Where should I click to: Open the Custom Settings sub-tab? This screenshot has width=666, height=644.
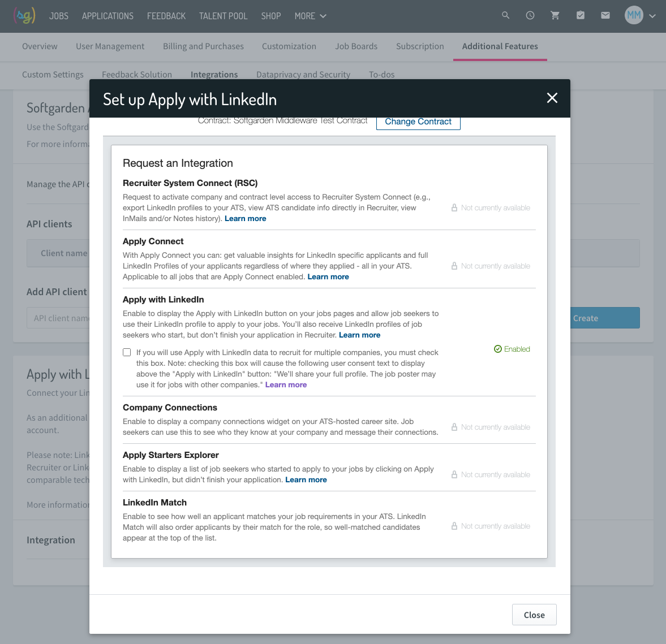click(53, 74)
